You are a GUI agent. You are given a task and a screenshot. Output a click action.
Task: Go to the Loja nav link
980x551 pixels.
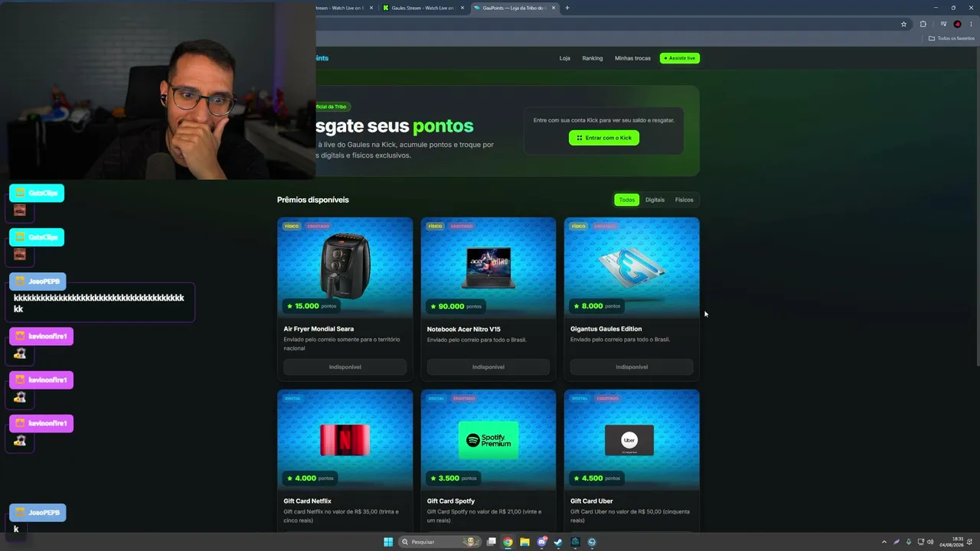pyautogui.click(x=565, y=58)
